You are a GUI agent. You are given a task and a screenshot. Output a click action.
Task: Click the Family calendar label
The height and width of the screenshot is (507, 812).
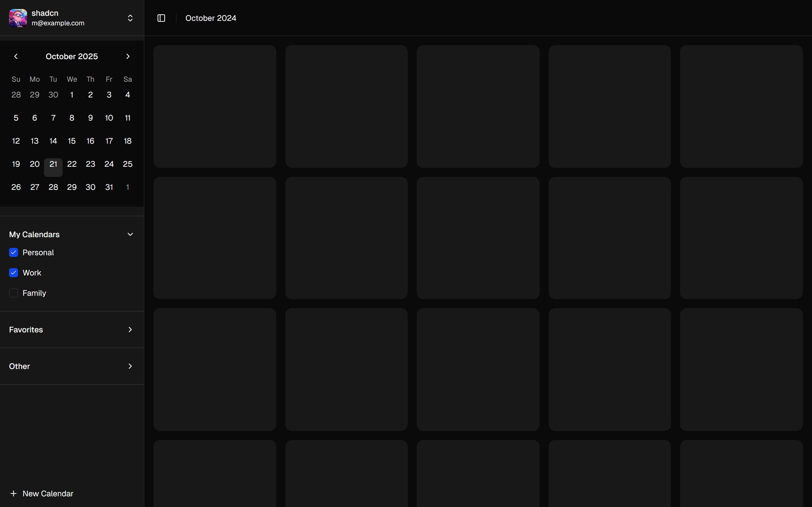[34, 293]
